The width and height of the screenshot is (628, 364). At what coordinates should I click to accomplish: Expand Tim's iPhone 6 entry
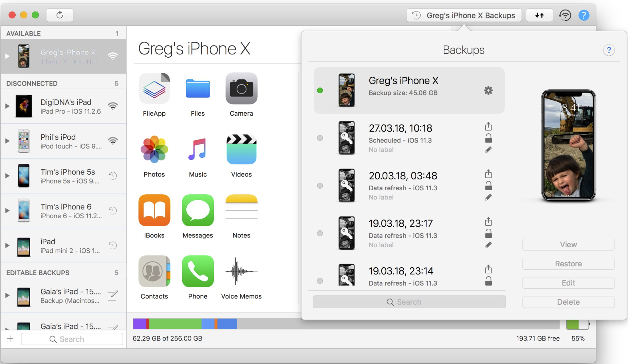[x=7, y=210]
